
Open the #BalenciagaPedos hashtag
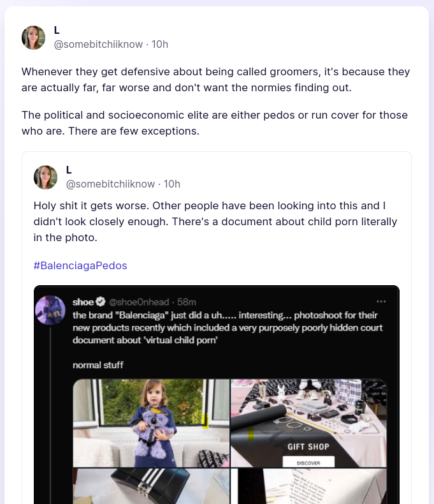point(80,265)
